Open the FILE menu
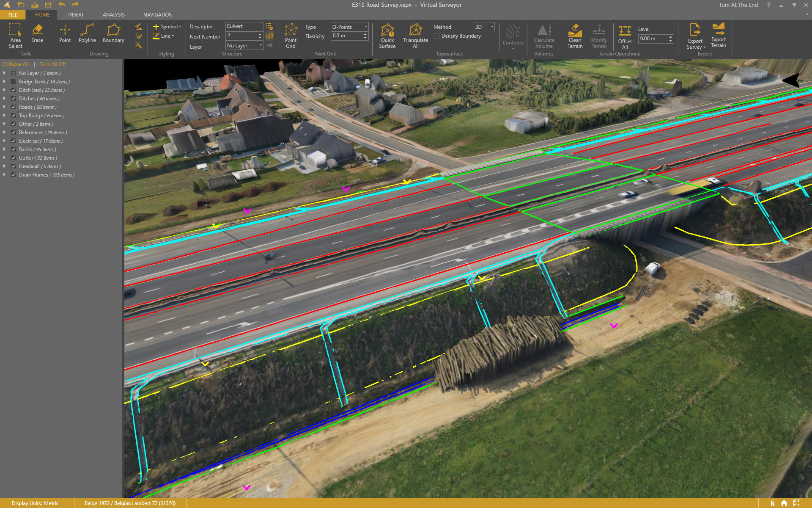 (x=13, y=14)
